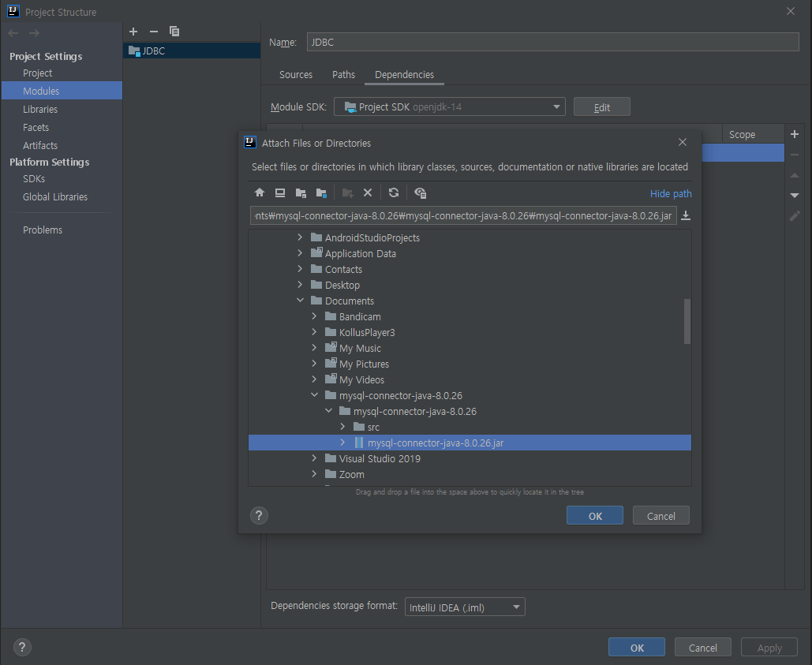This screenshot has width=812, height=665.
Task: Expand the Application Data folder
Action: pyautogui.click(x=300, y=253)
